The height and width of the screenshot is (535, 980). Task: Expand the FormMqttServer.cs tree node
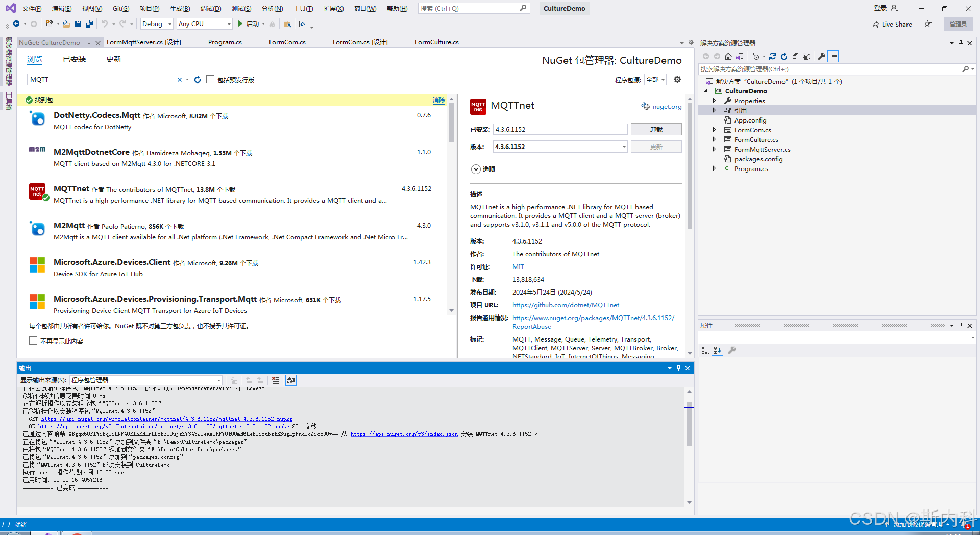(x=715, y=149)
